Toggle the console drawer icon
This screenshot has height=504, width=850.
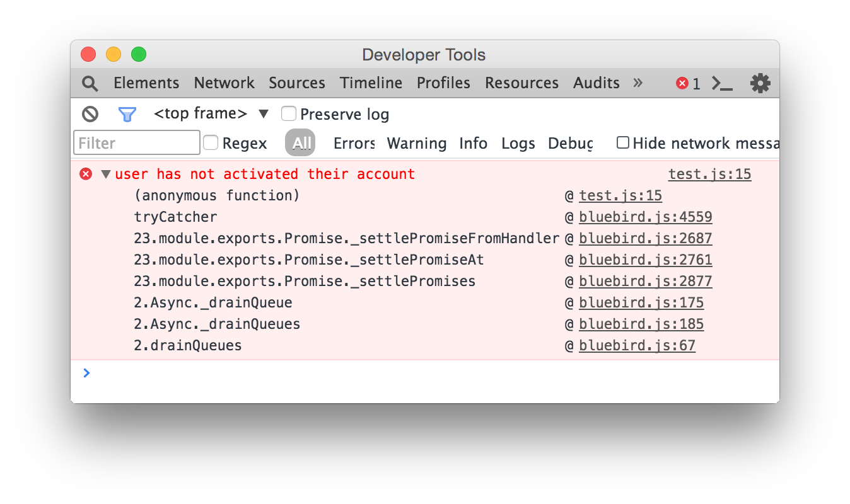point(722,83)
